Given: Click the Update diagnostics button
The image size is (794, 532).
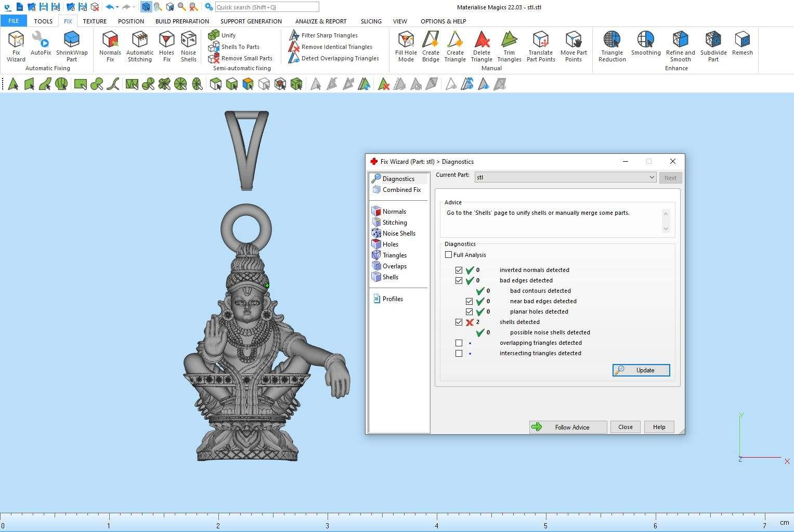Looking at the screenshot, I should (x=641, y=370).
